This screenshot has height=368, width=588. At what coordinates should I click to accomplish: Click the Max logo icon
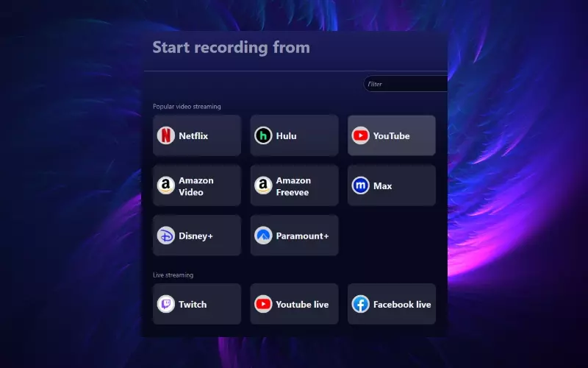click(x=360, y=185)
